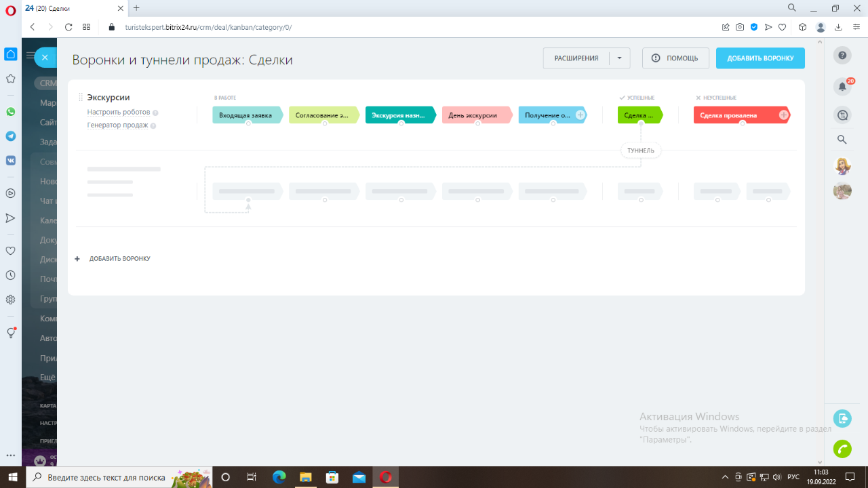Image resolution: width=868 pixels, height=488 pixels.
Task: Open the second user avatar in right panel
Action: point(842,191)
